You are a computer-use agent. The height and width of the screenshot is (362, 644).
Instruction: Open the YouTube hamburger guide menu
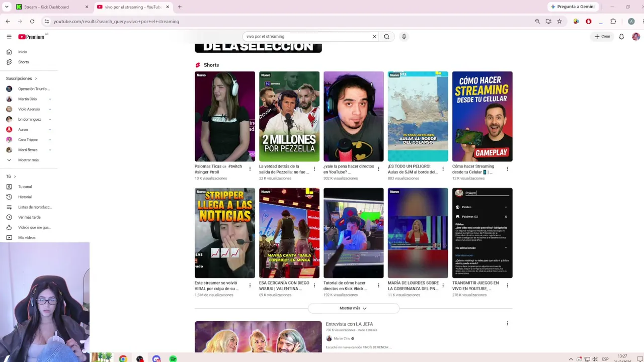9,37
